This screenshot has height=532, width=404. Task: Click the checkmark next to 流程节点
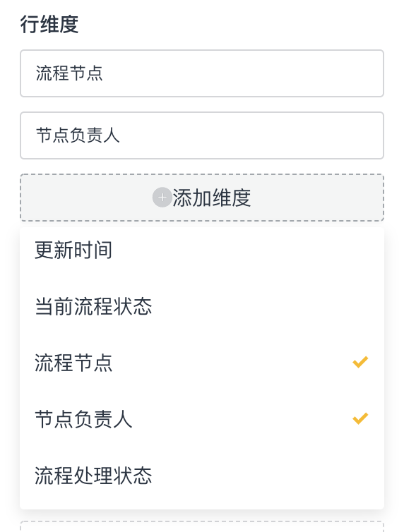[x=360, y=362]
